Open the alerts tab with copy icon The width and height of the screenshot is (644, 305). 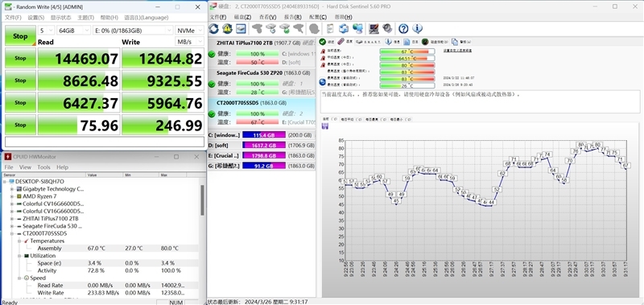click(x=460, y=42)
